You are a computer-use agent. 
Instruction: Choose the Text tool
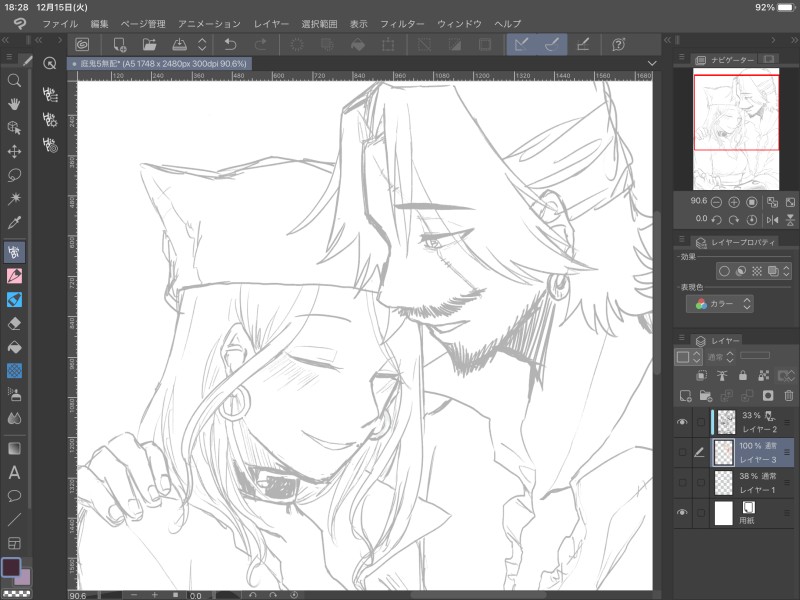coord(15,472)
